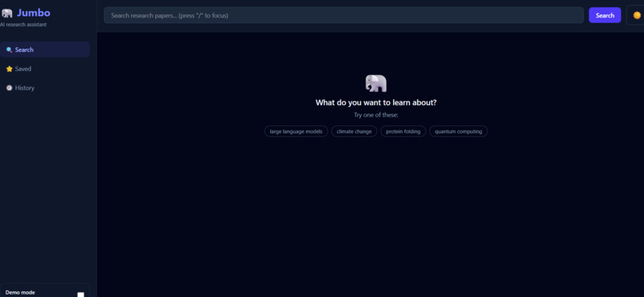Click the "What do you want to learn about?" heading

(376, 102)
